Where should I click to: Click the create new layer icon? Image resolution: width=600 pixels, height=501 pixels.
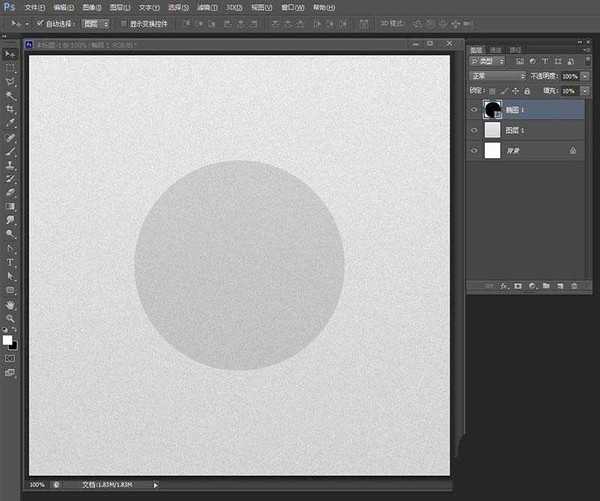(560, 286)
